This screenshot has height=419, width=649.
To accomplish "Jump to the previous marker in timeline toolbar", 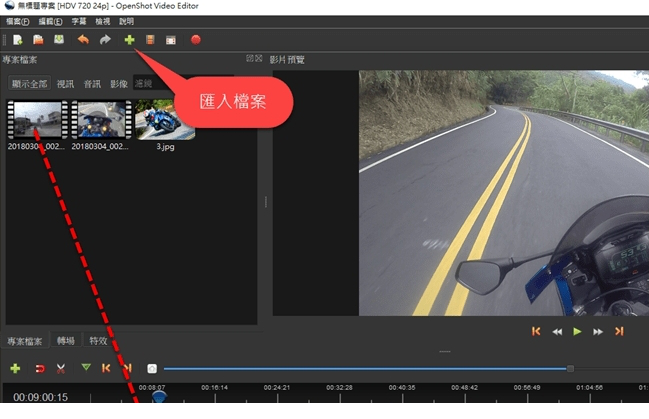I will point(106,368).
